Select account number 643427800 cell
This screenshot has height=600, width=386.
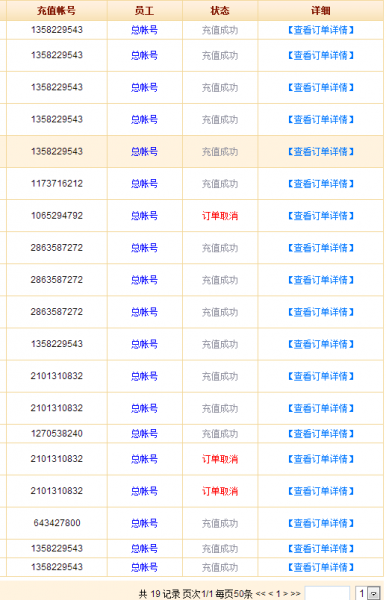[57, 523]
